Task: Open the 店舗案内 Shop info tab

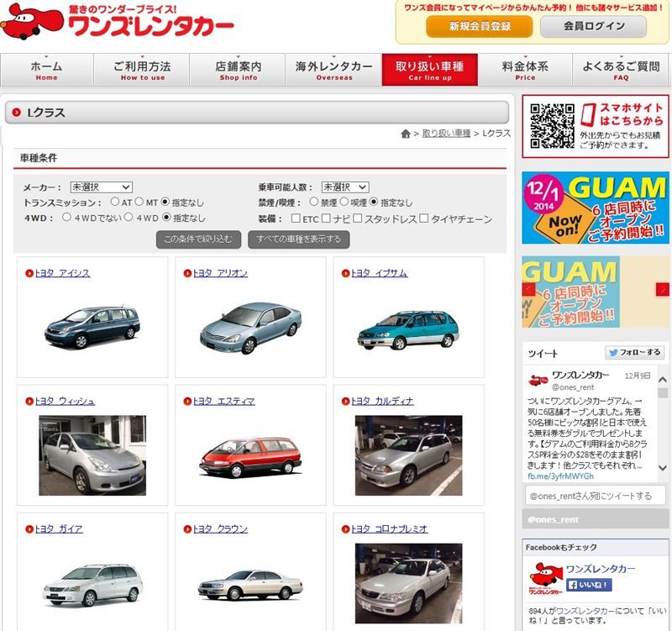Action: point(239,70)
